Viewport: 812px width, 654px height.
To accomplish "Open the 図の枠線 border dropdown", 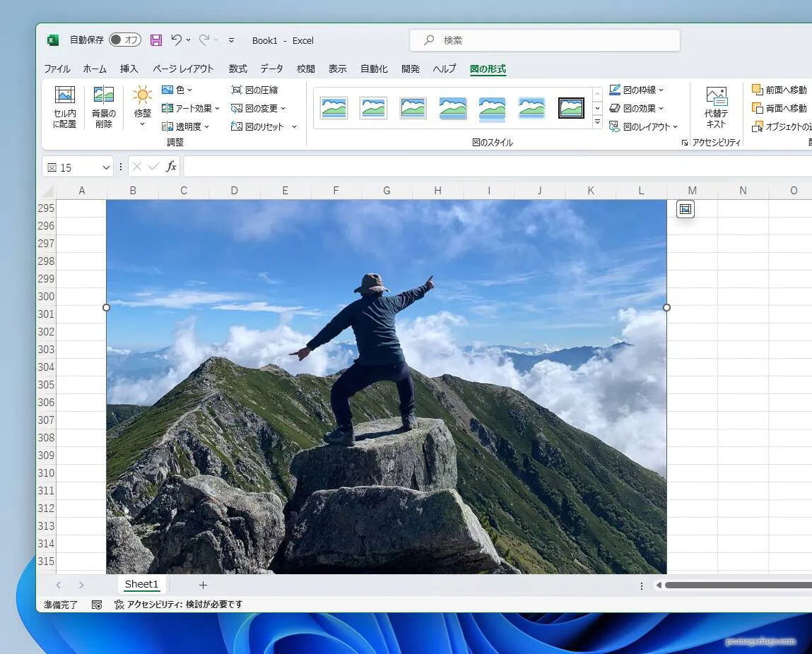I will click(637, 90).
